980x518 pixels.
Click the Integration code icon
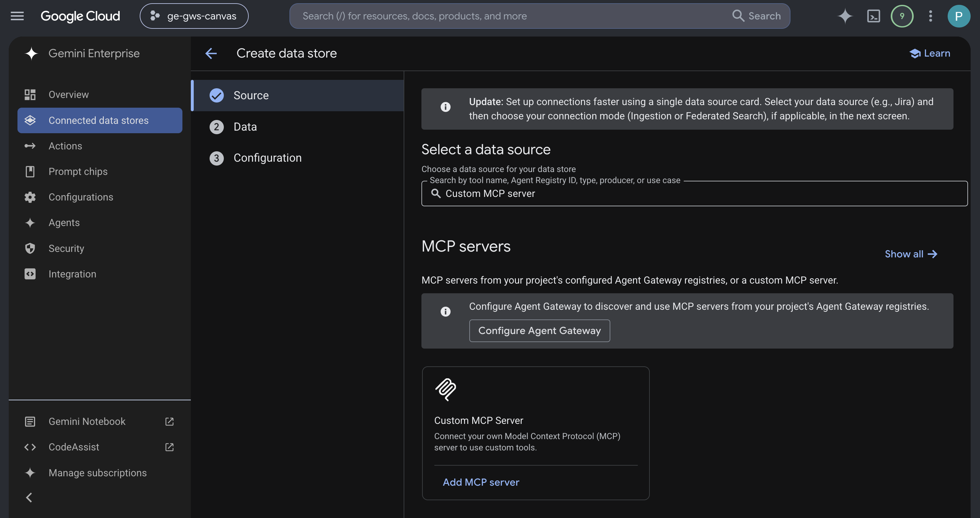coord(30,274)
